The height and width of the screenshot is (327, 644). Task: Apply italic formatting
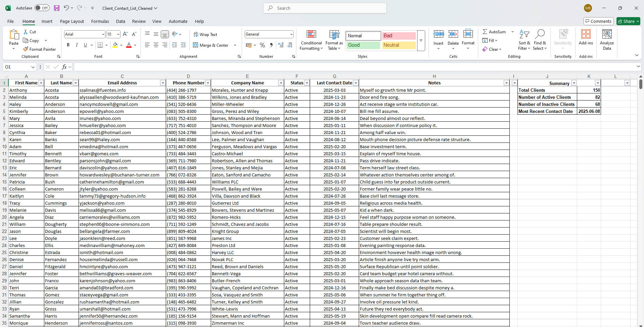(77, 45)
